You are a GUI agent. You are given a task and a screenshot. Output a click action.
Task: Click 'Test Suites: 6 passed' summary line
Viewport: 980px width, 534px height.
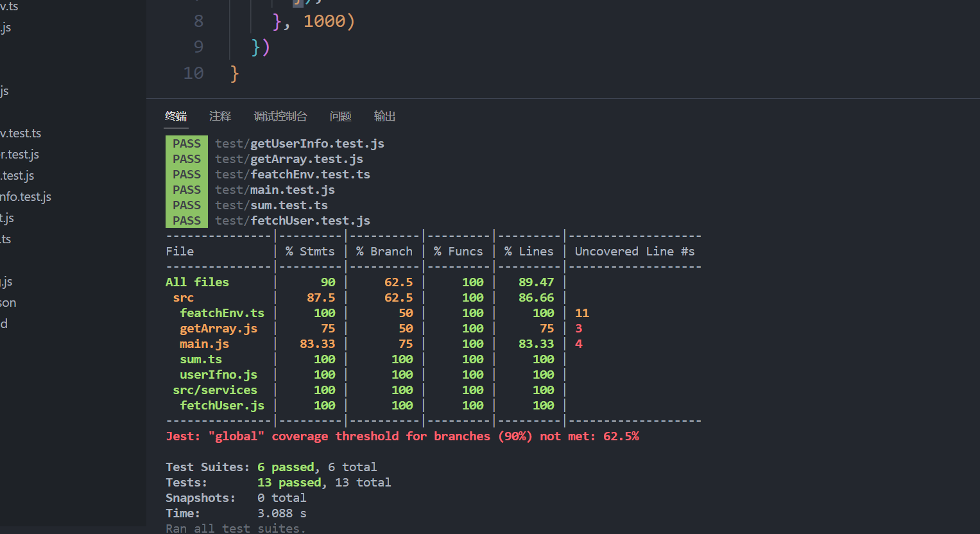(x=271, y=467)
